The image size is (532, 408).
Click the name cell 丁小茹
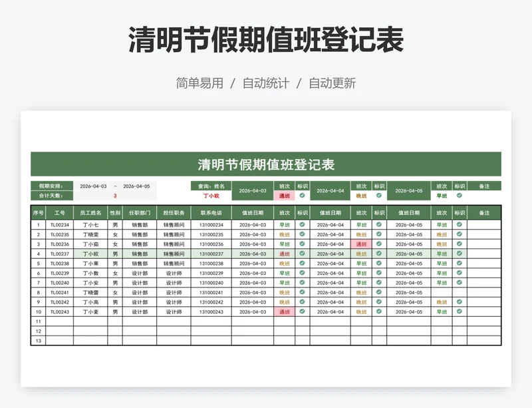tap(90, 244)
